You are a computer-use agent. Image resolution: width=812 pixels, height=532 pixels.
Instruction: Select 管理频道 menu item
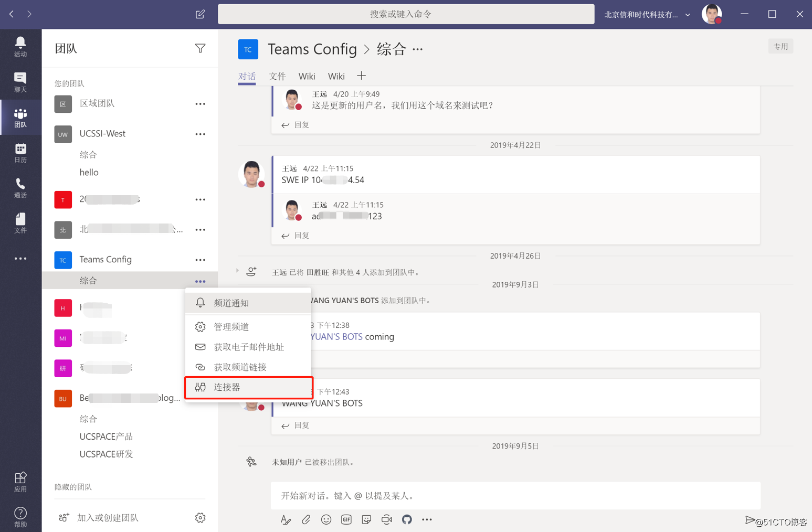click(x=248, y=327)
